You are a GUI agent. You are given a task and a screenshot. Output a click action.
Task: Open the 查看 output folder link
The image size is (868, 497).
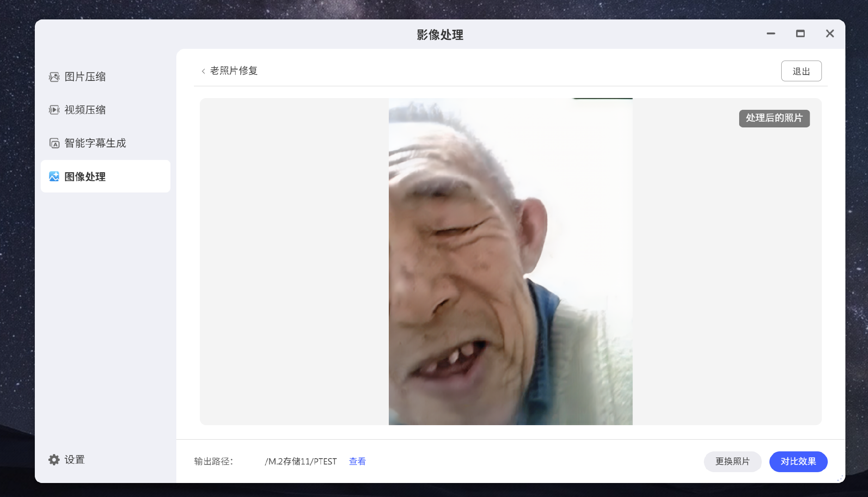[357, 461]
